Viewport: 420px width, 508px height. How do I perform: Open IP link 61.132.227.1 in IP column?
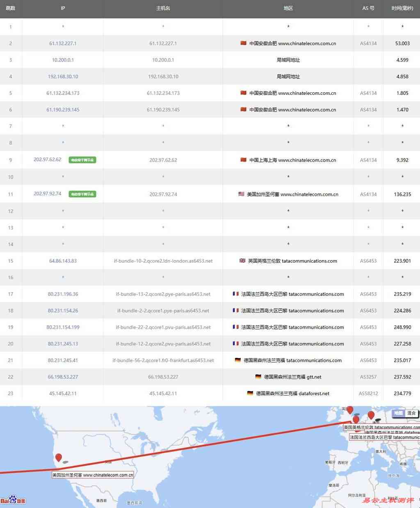click(x=63, y=43)
